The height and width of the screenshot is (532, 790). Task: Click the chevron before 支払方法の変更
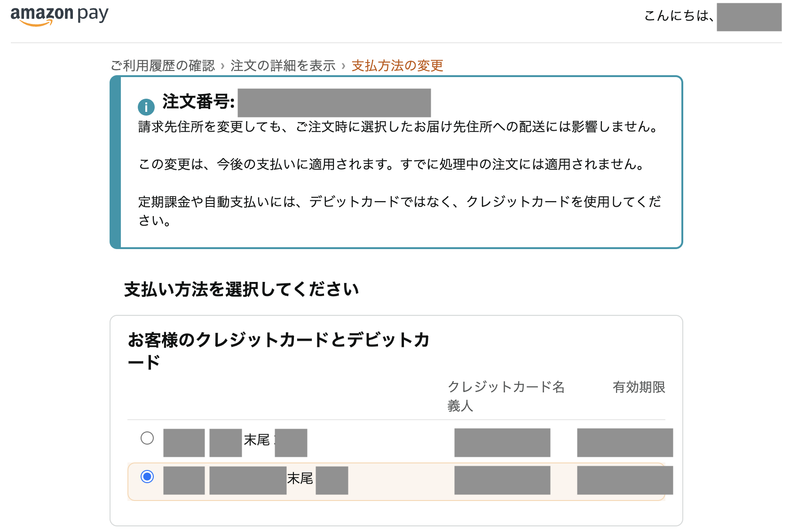coord(343,66)
